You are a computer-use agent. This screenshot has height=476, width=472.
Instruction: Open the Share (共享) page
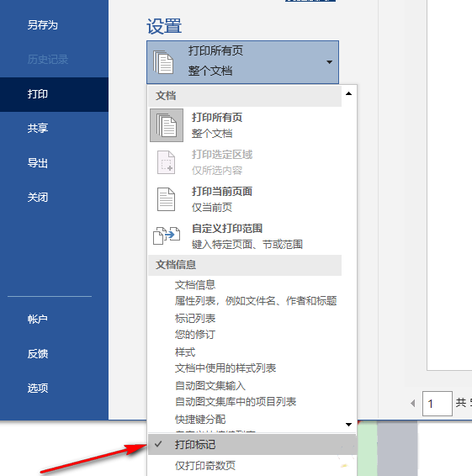pos(38,128)
